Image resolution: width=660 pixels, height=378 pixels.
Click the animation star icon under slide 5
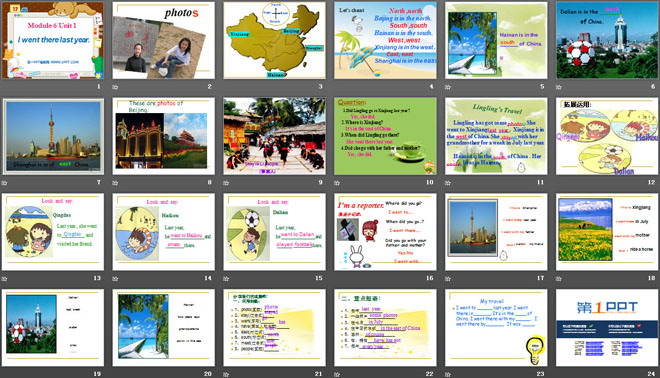[448, 87]
